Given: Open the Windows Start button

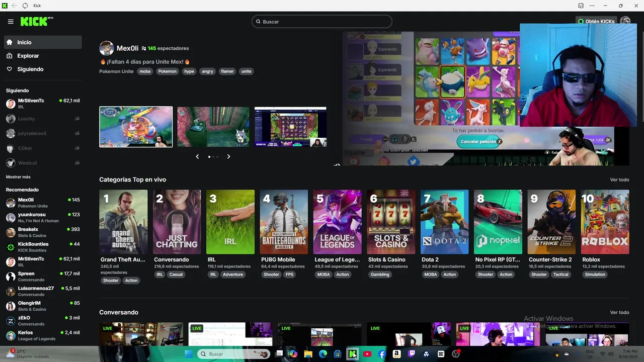Looking at the screenshot, I should coord(189,354).
